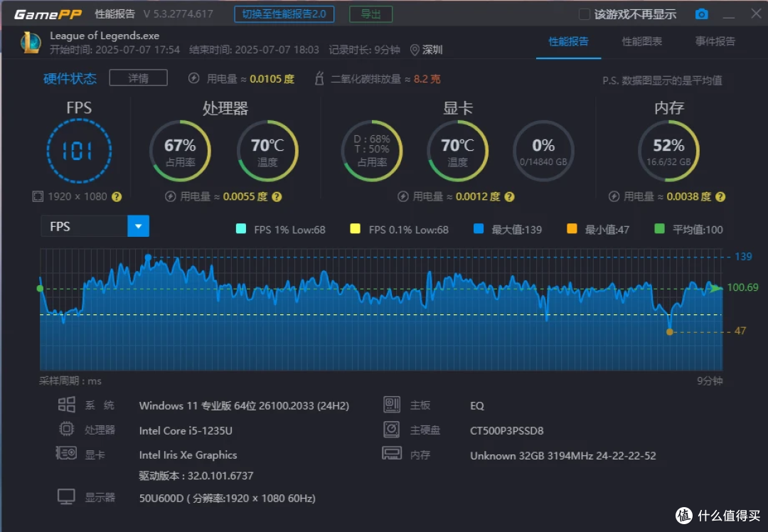Click the 139 maximum marker on chart
Screen dimensions: 768x532
pyautogui.click(x=148, y=257)
